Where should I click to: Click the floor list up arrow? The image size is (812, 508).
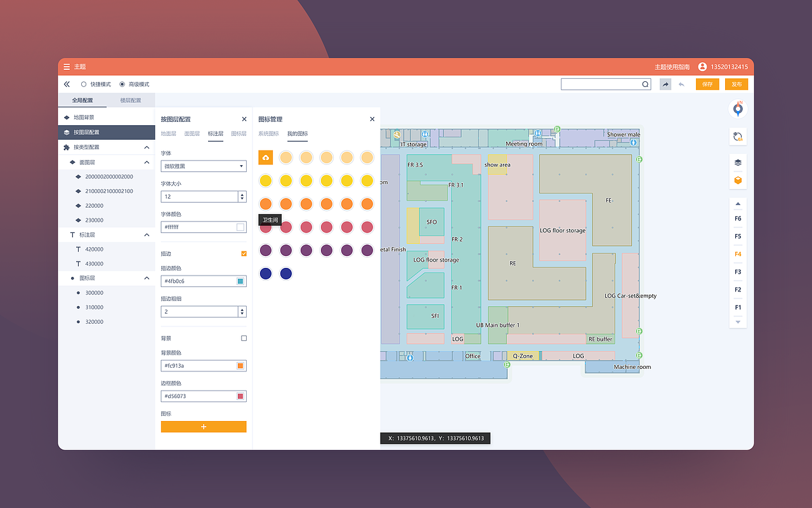pos(738,205)
